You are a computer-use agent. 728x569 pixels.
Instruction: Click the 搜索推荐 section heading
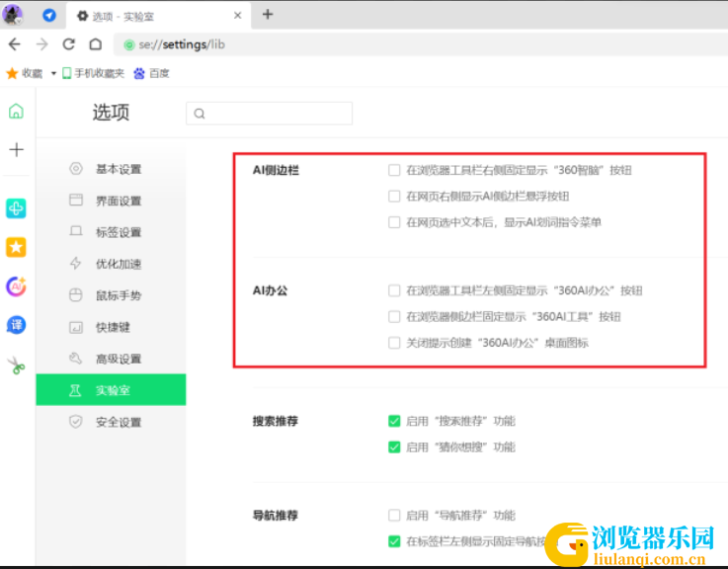pos(276,421)
